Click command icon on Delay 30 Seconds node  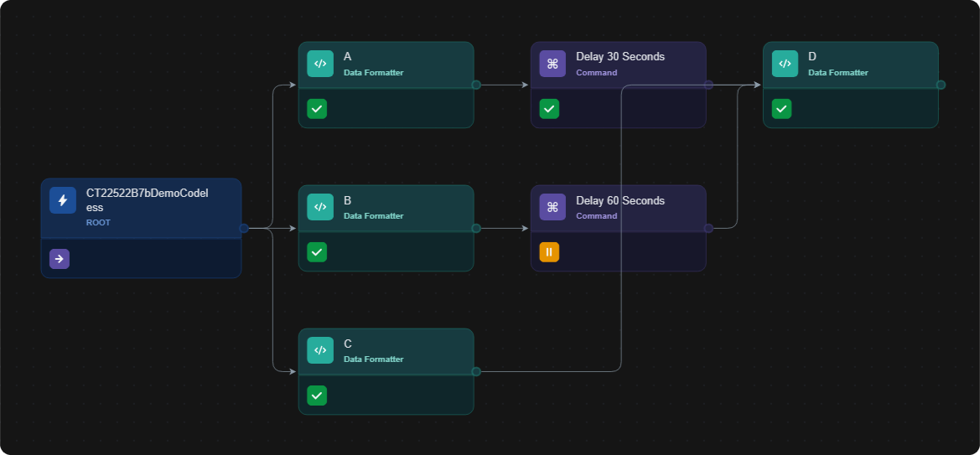point(552,64)
